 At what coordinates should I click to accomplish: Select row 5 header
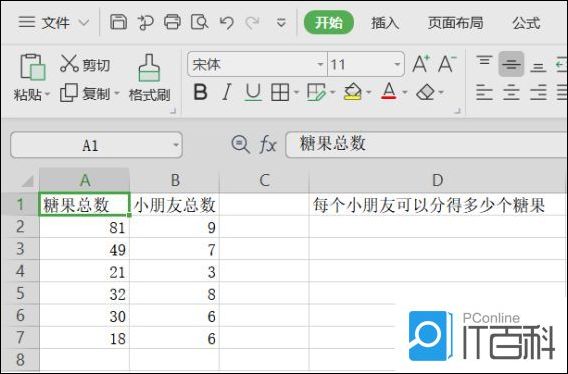click(20, 293)
